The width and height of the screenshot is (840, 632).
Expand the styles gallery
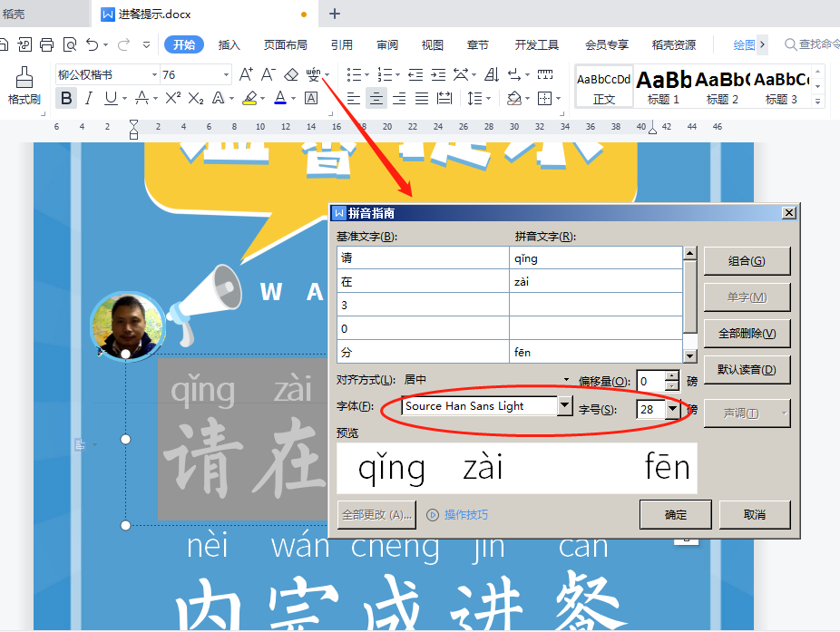tap(818, 101)
